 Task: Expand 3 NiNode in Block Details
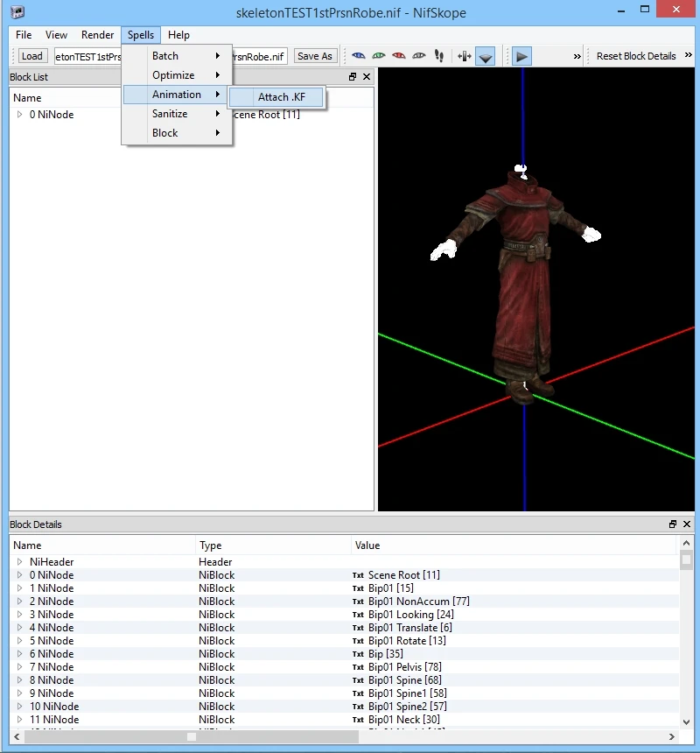[19, 614]
